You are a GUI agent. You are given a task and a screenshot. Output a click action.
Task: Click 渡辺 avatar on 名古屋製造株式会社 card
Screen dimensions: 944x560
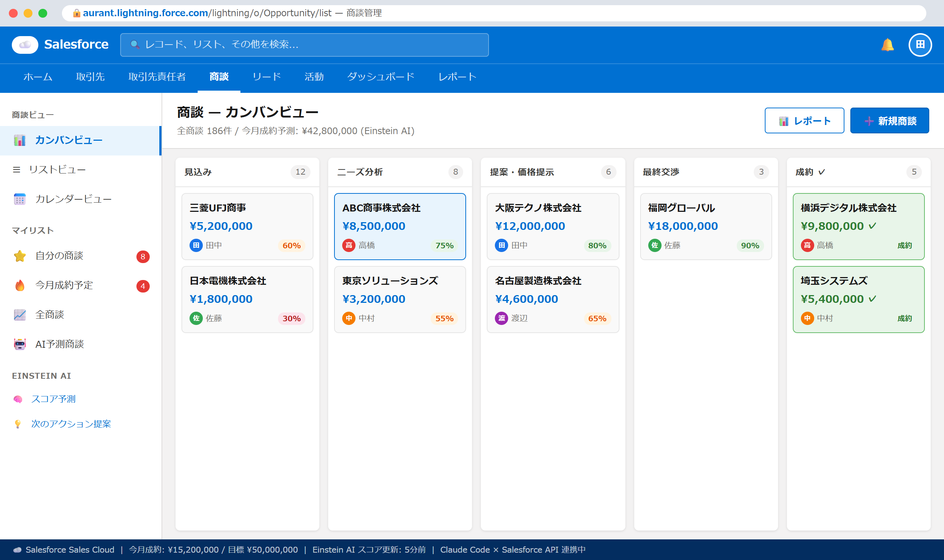(502, 318)
